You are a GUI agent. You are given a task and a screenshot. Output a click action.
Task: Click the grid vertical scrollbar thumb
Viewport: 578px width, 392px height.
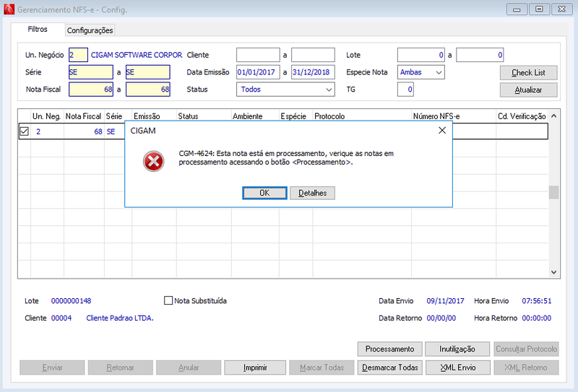[553, 192]
